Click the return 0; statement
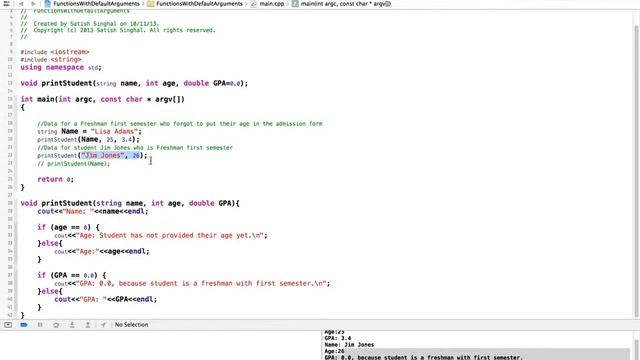This screenshot has width=640, height=360. (x=56, y=180)
